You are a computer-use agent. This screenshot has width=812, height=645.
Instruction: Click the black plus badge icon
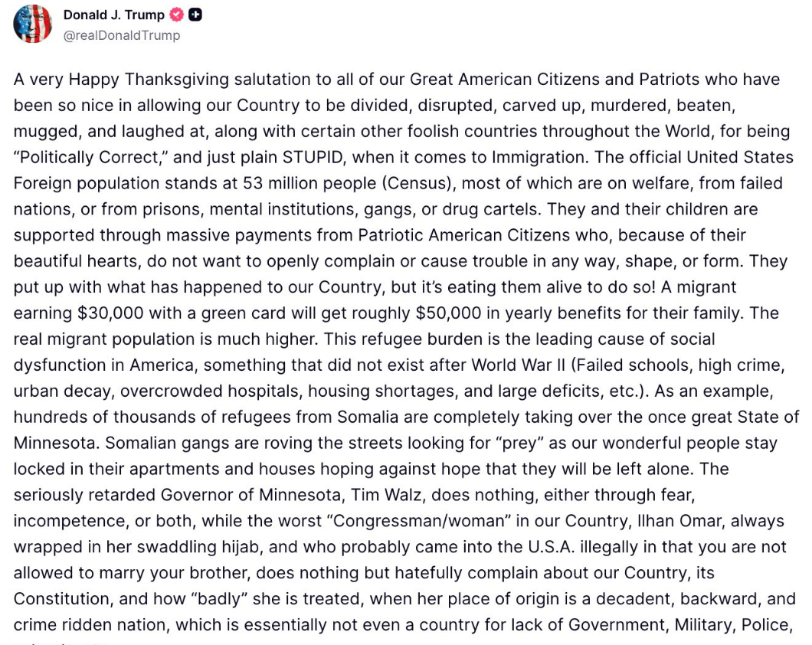pyautogui.click(x=195, y=15)
